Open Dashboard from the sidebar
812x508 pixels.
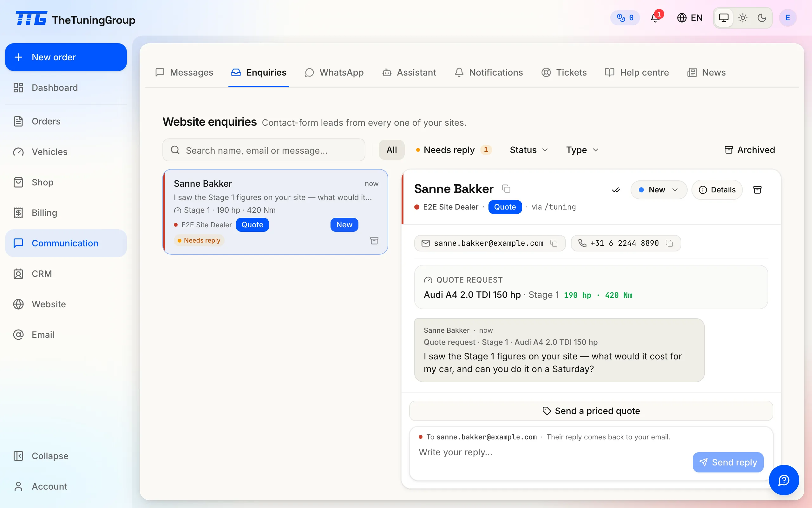click(x=66, y=88)
